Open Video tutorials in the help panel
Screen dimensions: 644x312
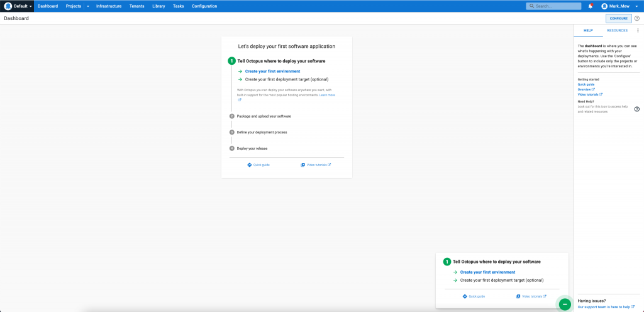(x=590, y=94)
